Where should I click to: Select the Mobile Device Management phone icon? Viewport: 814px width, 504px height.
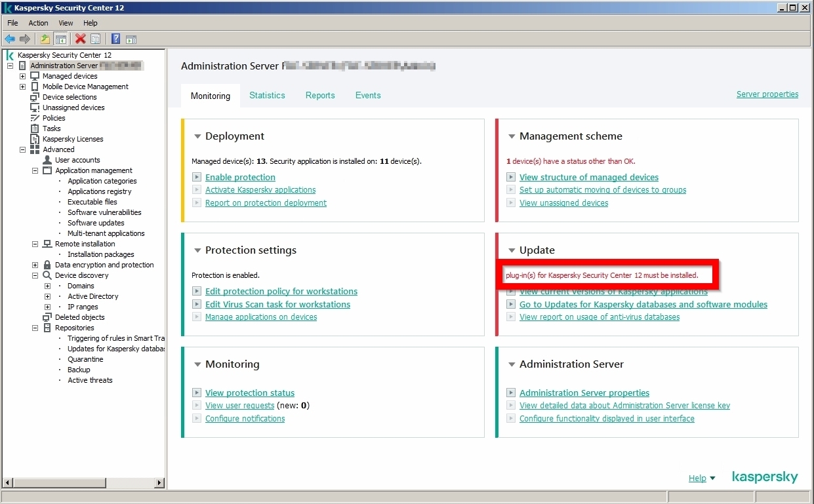coord(35,87)
